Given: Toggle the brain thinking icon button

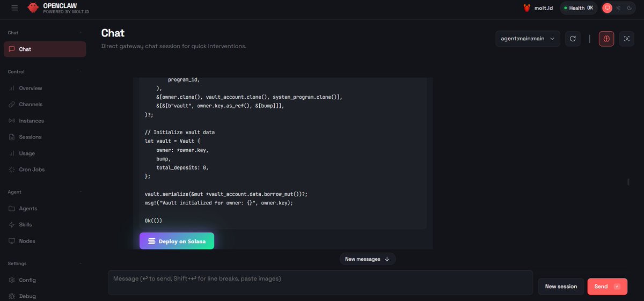Looking at the screenshot, I should pos(606,39).
